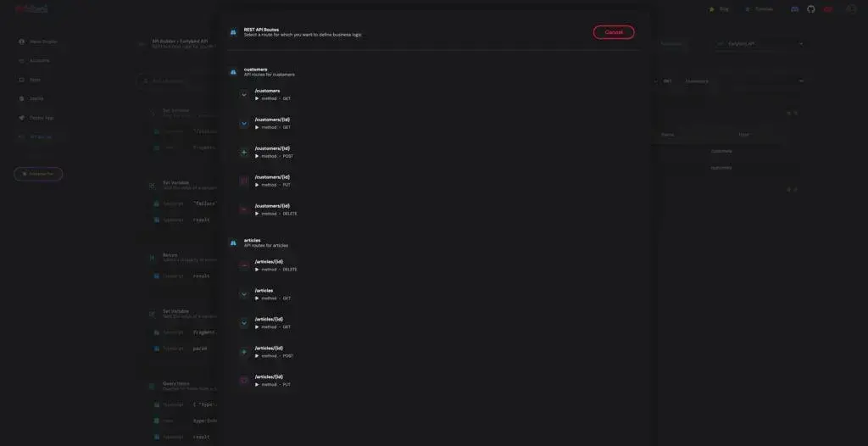Open the GitHub icon in top bar
The width and height of the screenshot is (868, 446).
pyautogui.click(x=811, y=9)
